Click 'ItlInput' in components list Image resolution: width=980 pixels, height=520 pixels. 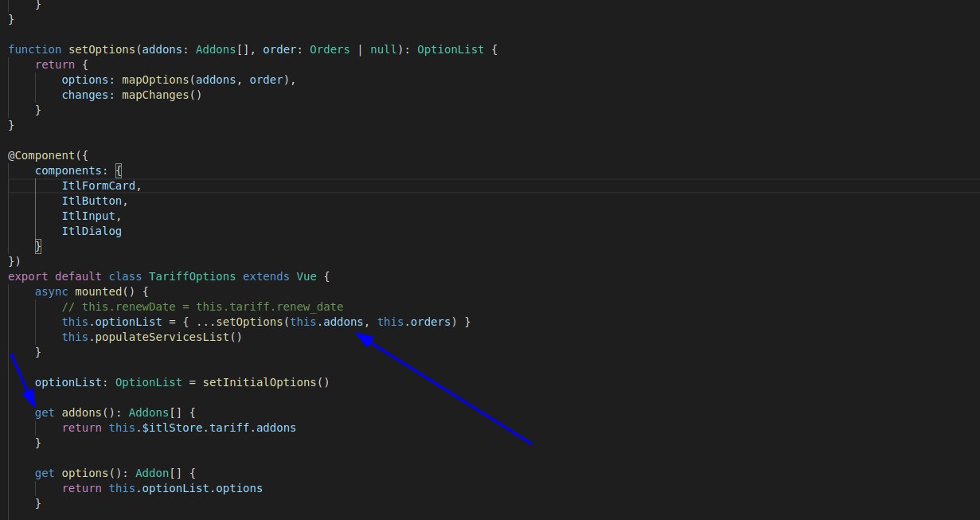[x=88, y=216]
